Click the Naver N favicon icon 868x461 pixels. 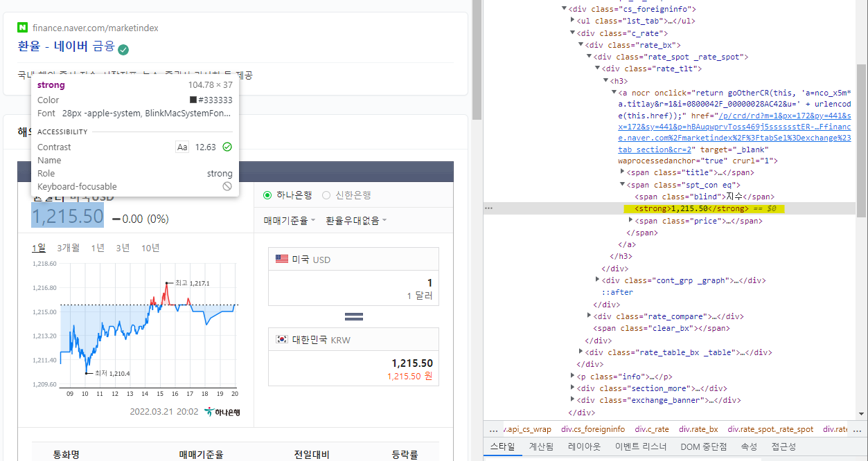tap(23, 28)
